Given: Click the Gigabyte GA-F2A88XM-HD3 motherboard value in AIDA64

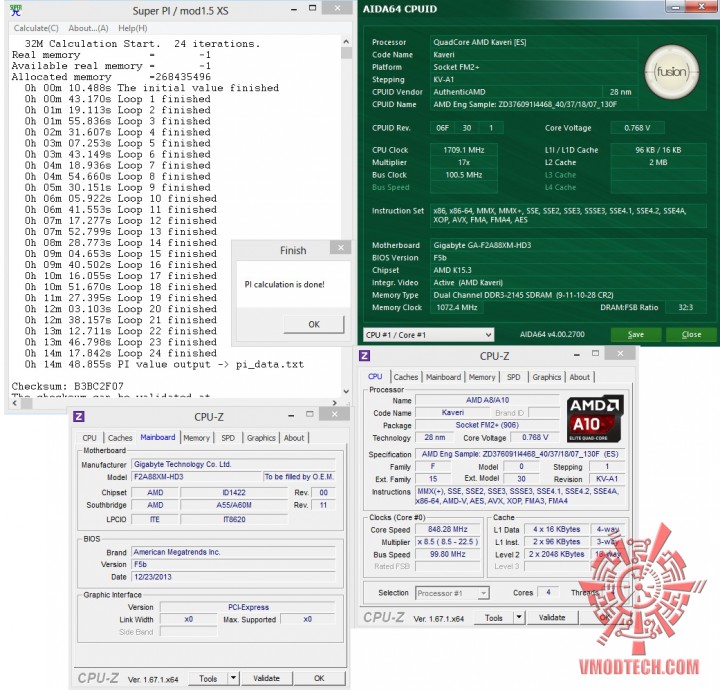Looking at the screenshot, I should 568,246.
